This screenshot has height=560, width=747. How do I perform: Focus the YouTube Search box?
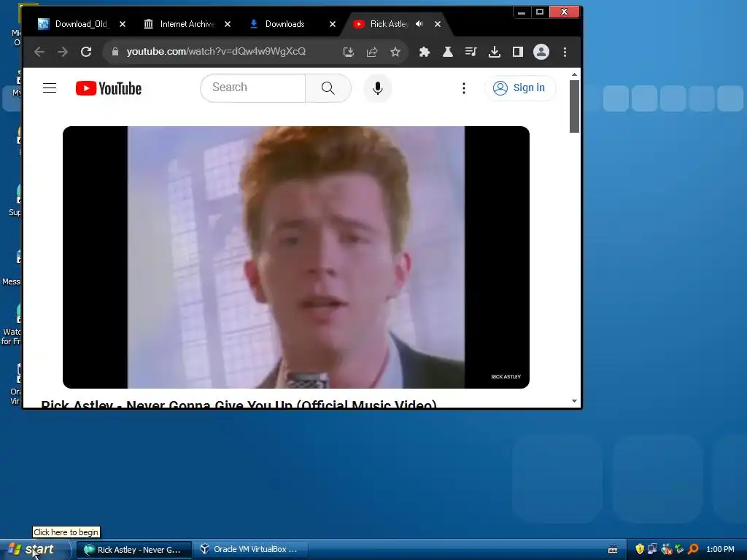tap(253, 87)
